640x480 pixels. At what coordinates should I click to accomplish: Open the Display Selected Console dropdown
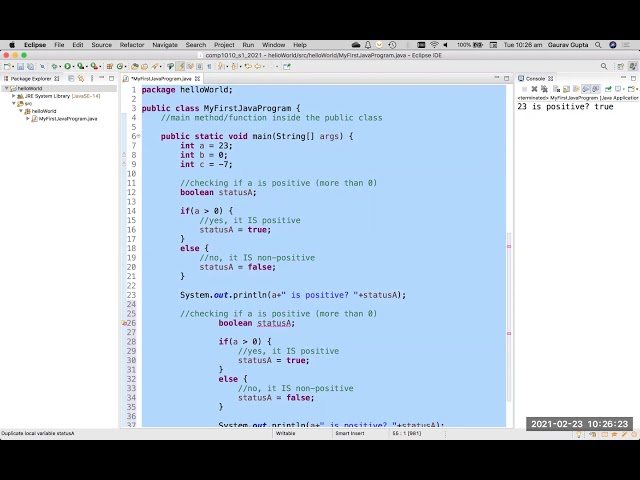point(624,89)
